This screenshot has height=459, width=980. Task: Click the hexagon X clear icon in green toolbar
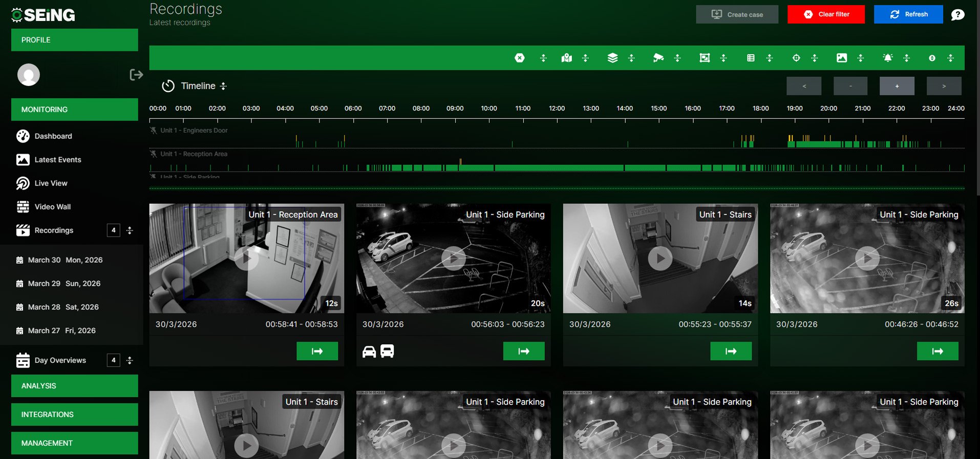pos(519,58)
